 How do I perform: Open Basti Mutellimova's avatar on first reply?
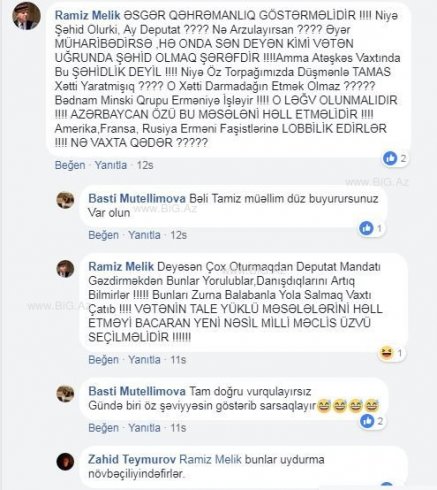point(65,201)
